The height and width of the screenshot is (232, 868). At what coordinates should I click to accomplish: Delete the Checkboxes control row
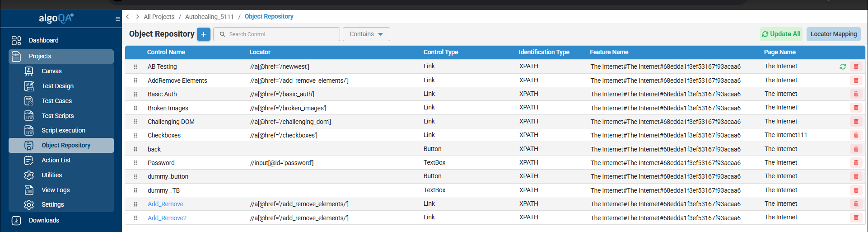(856, 135)
